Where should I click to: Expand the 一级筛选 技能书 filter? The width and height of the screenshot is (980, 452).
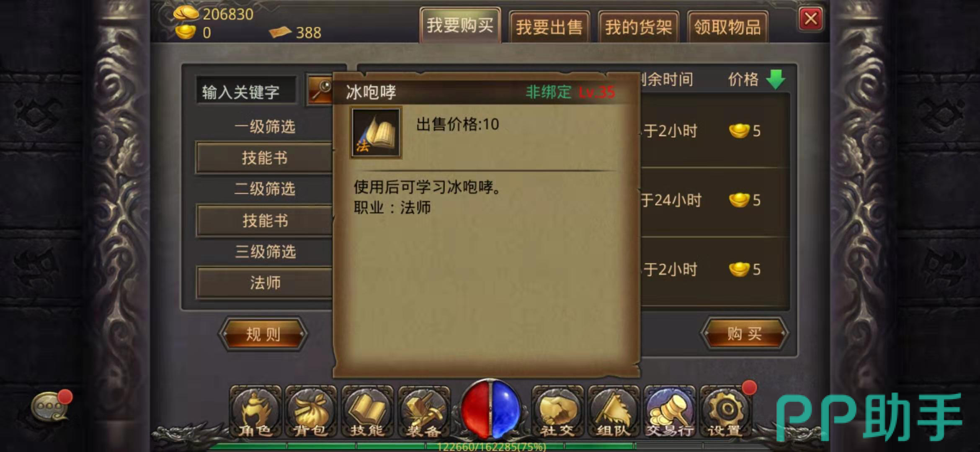point(264,158)
